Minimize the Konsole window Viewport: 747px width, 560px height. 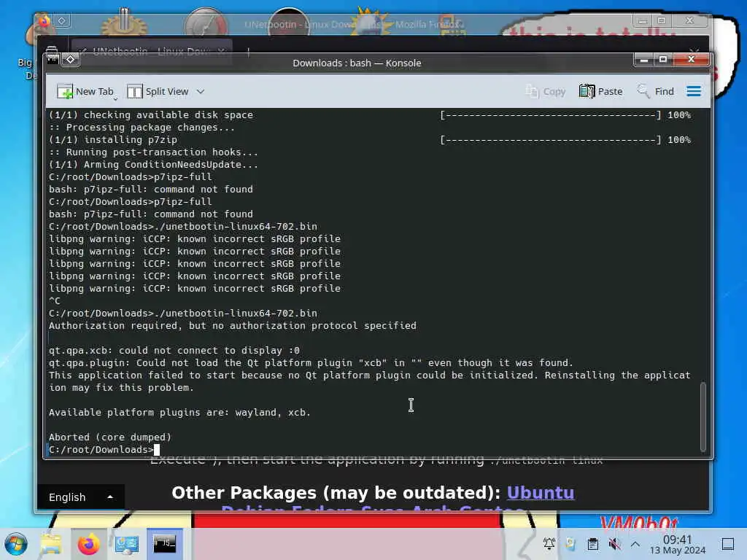click(x=644, y=60)
